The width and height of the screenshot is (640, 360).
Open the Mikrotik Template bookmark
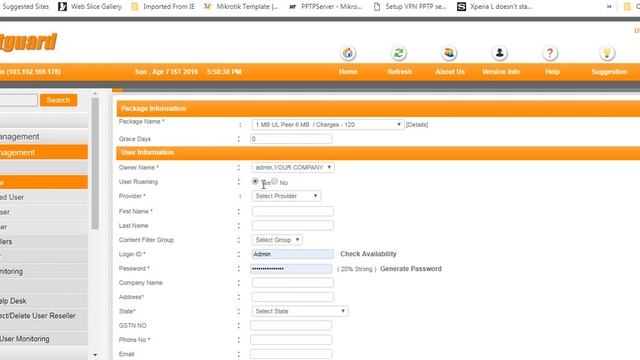pyautogui.click(x=241, y=7)
